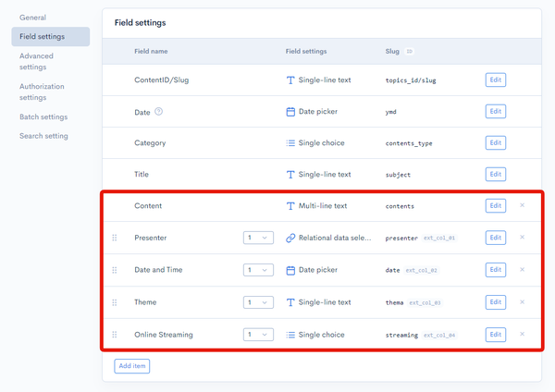
Task: Edit the Theme field
Action: [496, 301]
